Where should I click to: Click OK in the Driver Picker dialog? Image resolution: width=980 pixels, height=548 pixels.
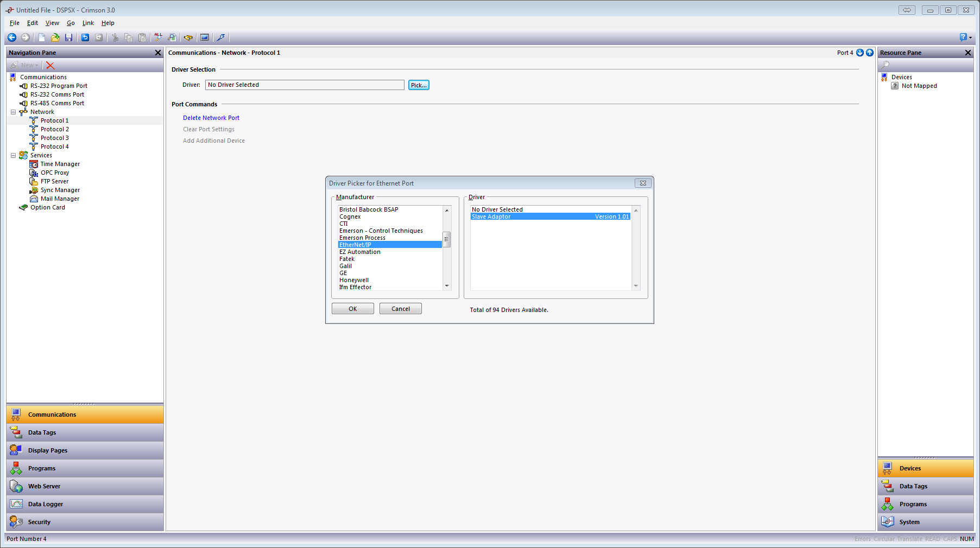(352, 309)
